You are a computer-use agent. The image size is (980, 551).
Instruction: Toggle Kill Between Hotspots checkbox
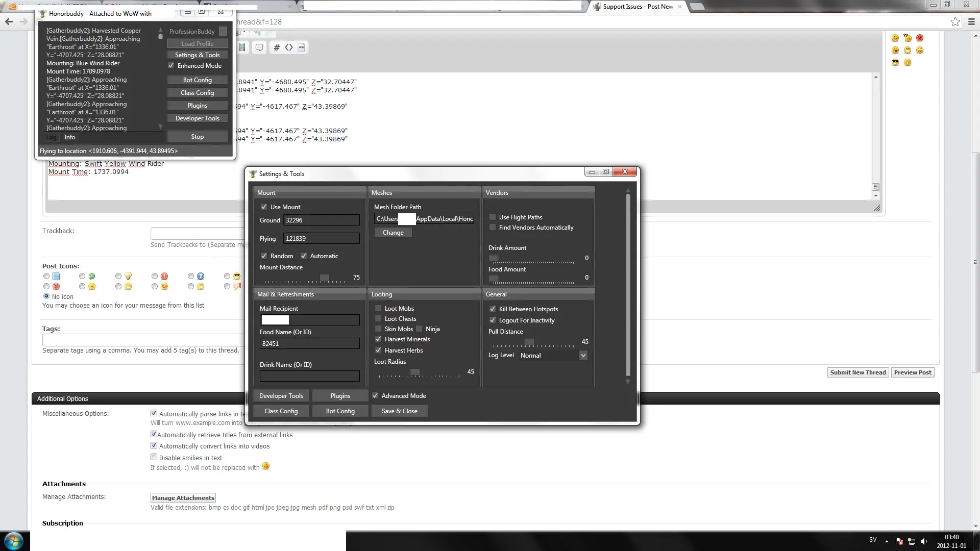[x=493, y=309]
